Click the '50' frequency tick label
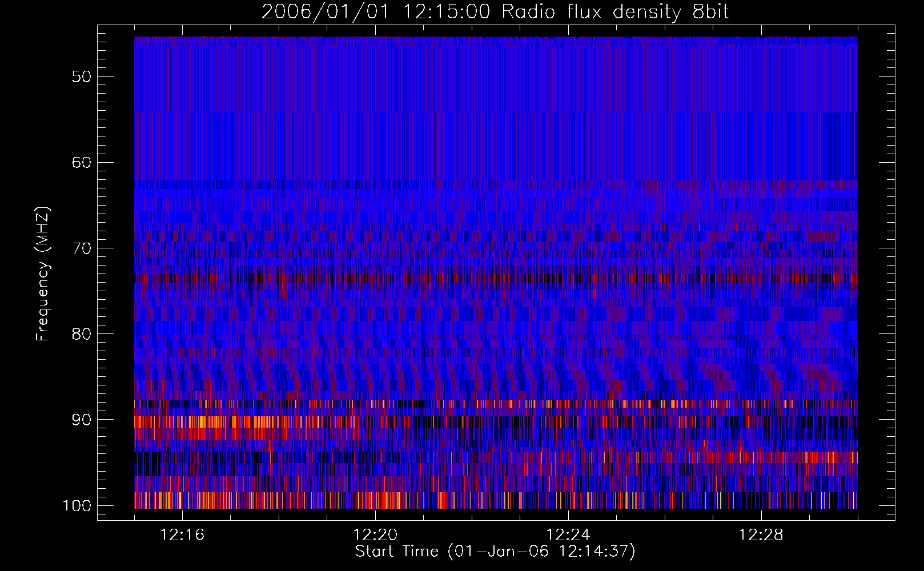Viewport: 924px width, 571px height. [82, 77]
